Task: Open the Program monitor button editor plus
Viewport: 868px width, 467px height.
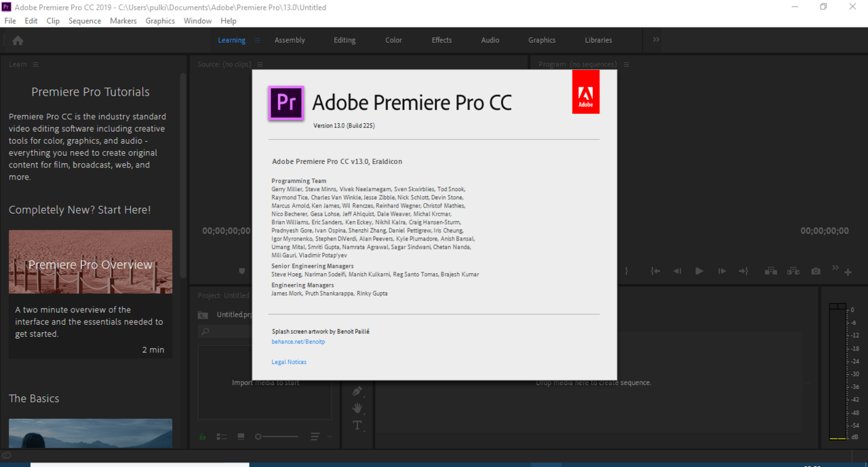Action: coord(848,272)
